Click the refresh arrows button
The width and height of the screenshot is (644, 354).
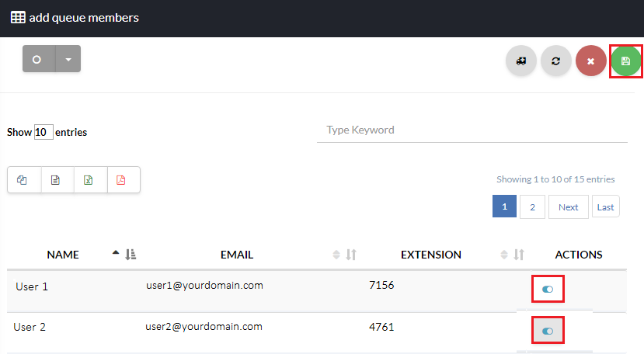(x=555, y=61)
